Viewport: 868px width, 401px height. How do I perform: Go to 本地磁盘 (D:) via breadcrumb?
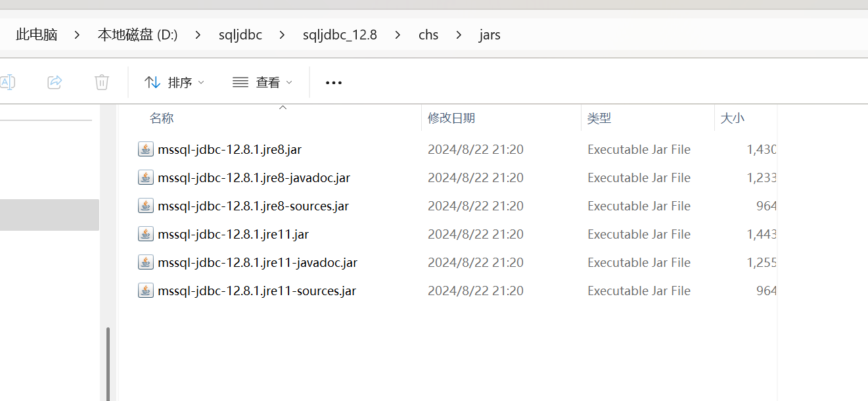(x=137, y=35)
